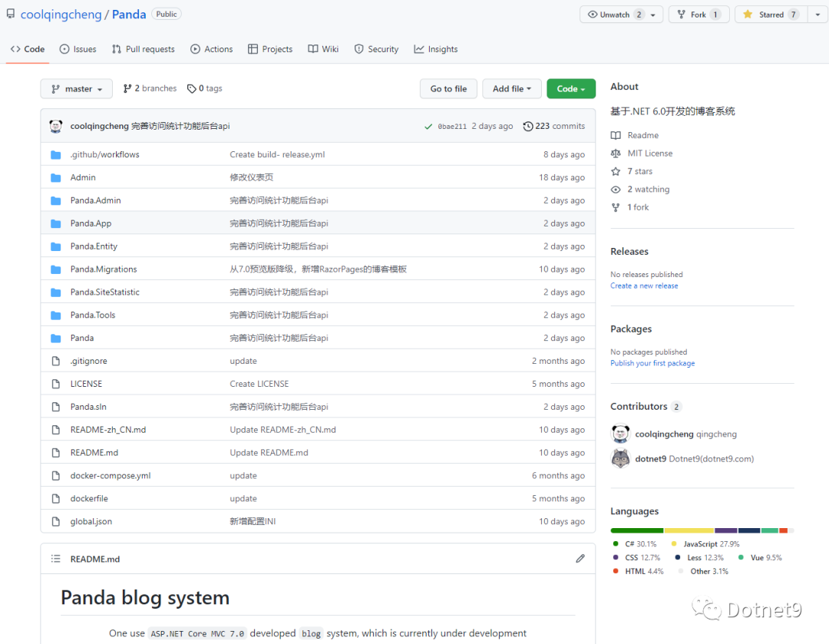The image size is (829, 644).
Task: Click the dotnet9 contributor avatar
Action: click(x=621, y=458)
